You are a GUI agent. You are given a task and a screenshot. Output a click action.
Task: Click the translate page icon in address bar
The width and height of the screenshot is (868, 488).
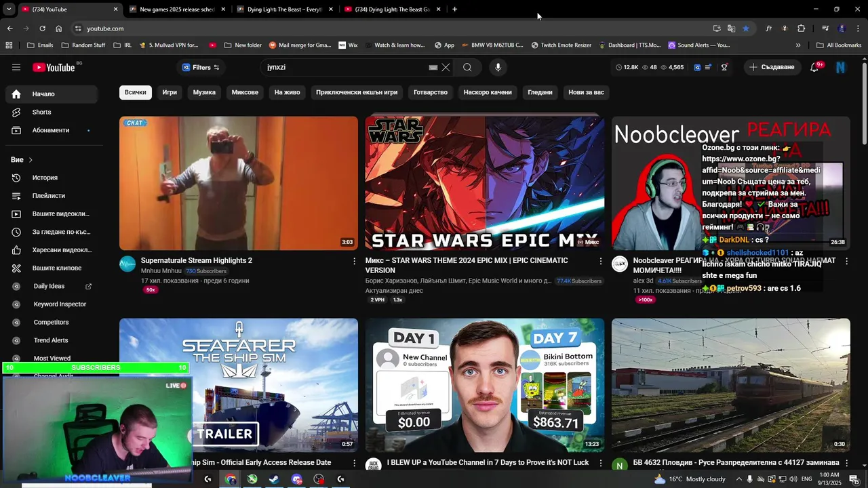pyautogui.click(x=731, y=28)
